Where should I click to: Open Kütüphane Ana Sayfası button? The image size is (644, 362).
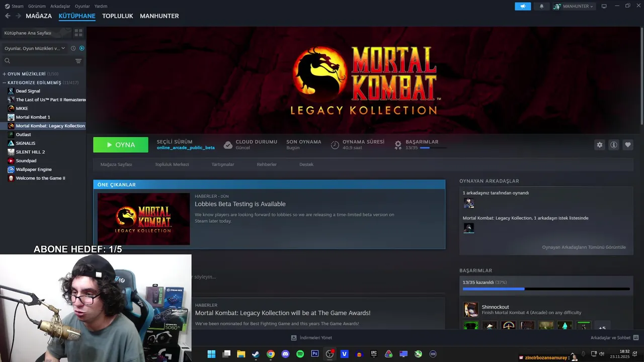[x=36, y=33]
